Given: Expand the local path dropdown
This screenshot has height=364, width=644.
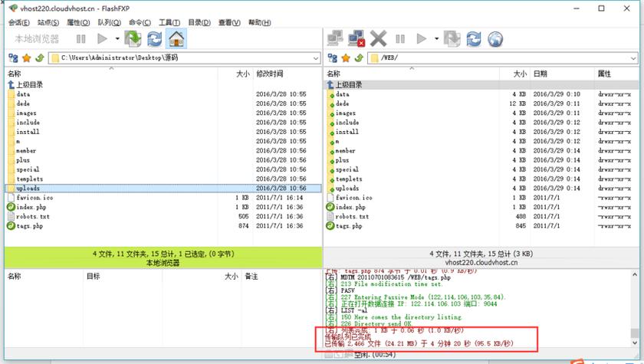Looking at the screenshot, I should click(x=315, y=58).
